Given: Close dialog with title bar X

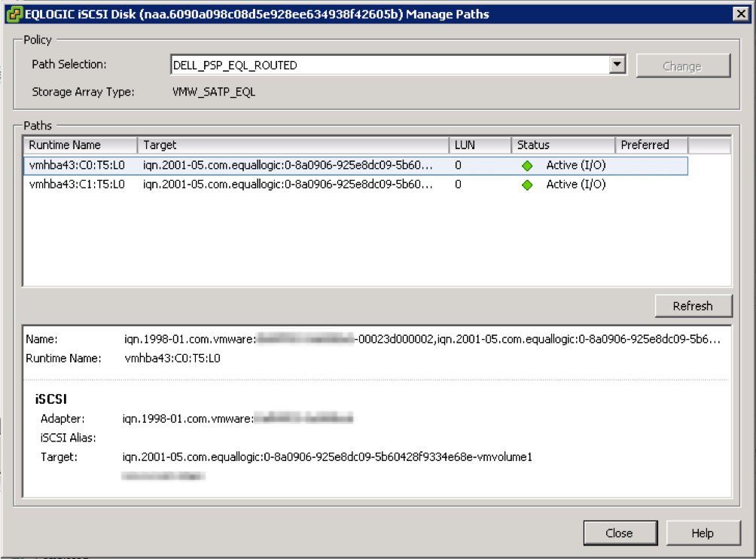Looking at the screenshot, I should pos(742,14).
